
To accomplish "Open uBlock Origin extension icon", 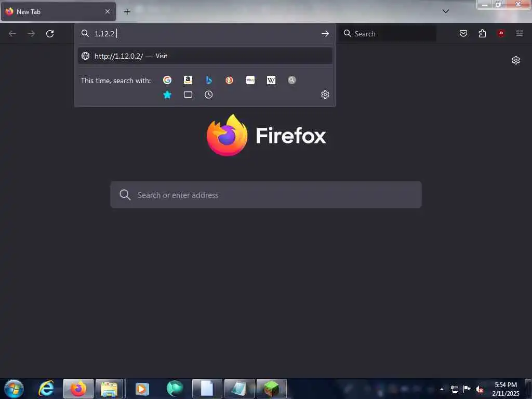I will tap(501, 33).
